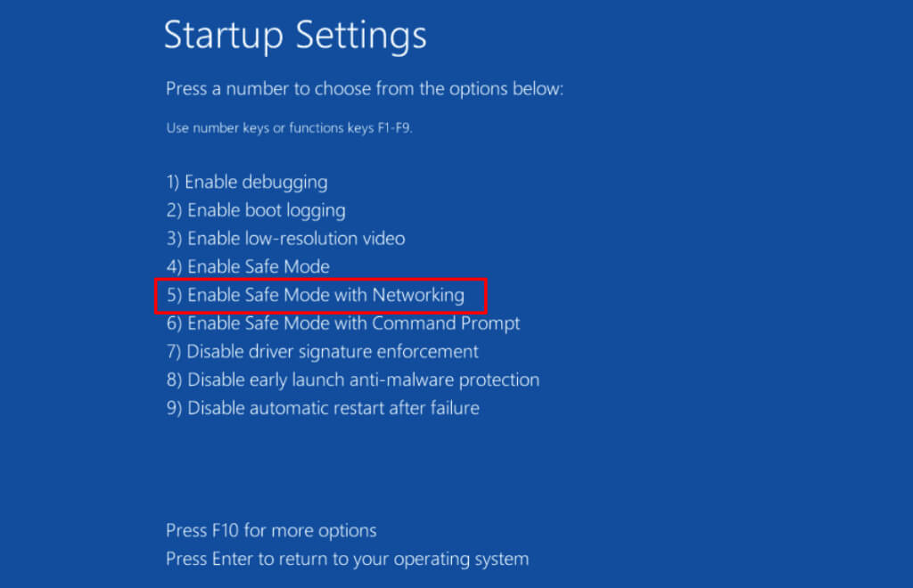The width and height of the screenshot is (913, 588).
Task: Click the Press a number instruction text
Action: (365, 89)
